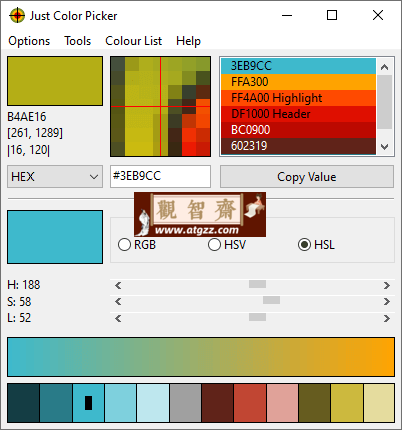Select 602319 in the colour list
The image size is (402, 430).
pos(298,146)
